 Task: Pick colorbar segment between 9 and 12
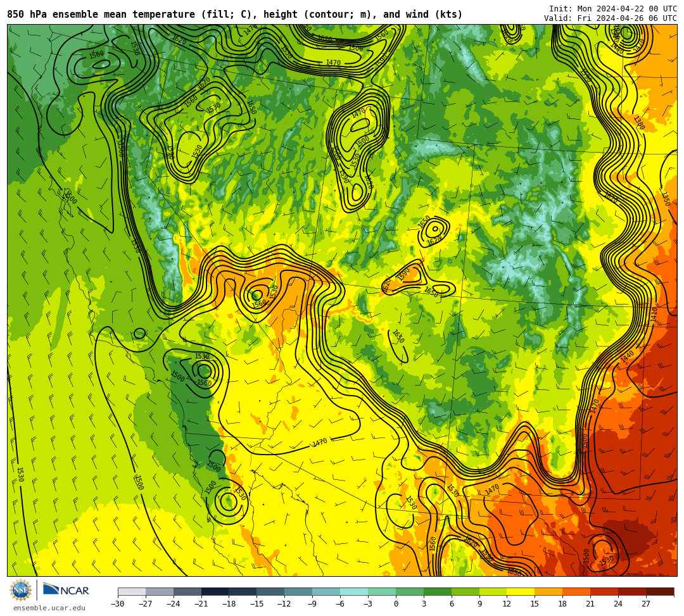click(x=493, y=591)
